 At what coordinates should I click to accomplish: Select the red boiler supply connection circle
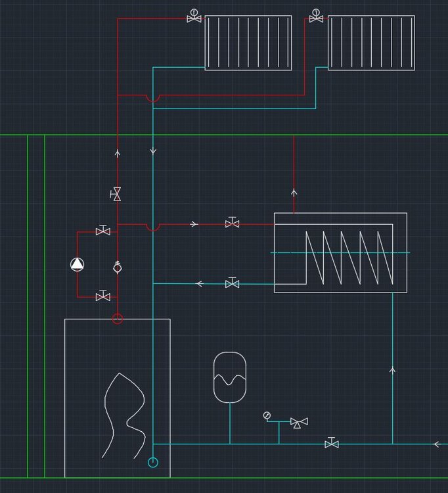tap(118, 319)
